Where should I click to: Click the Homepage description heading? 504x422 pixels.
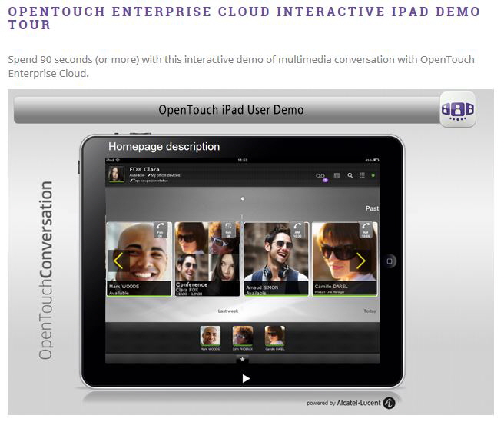tap(164, 147)
